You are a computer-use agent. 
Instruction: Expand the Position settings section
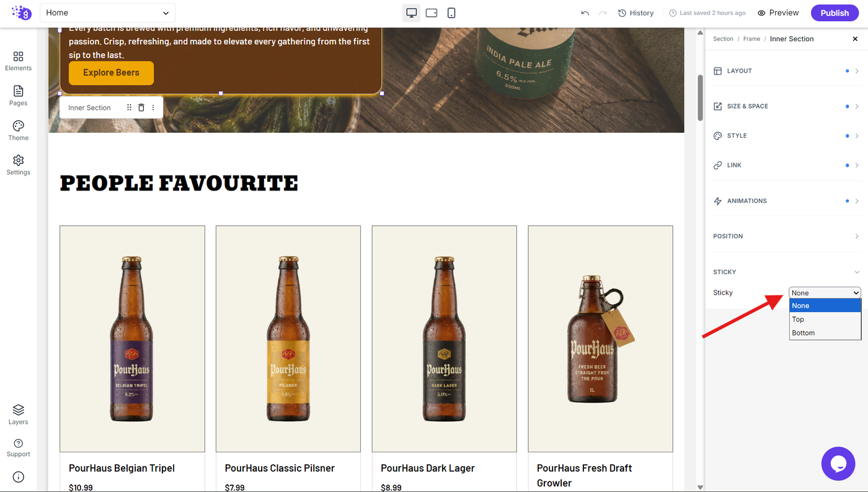click(786, 236)
